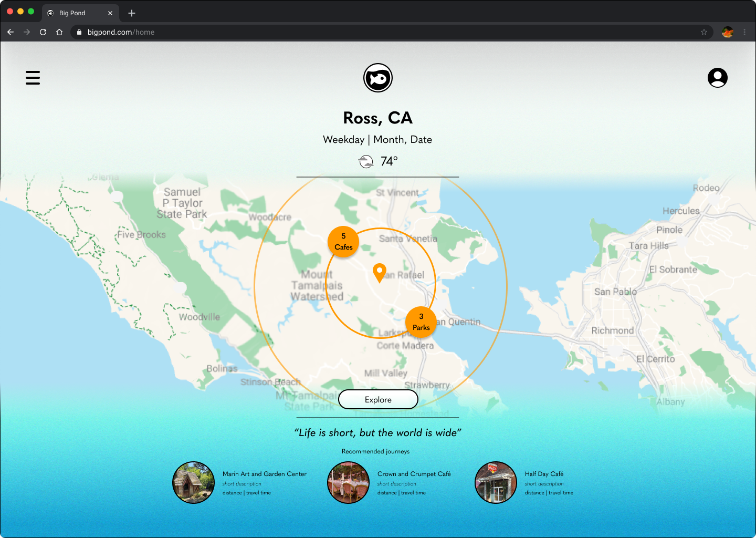Click the Weekday | Month, Date text
756x538 pixels.
coord(377,140)
